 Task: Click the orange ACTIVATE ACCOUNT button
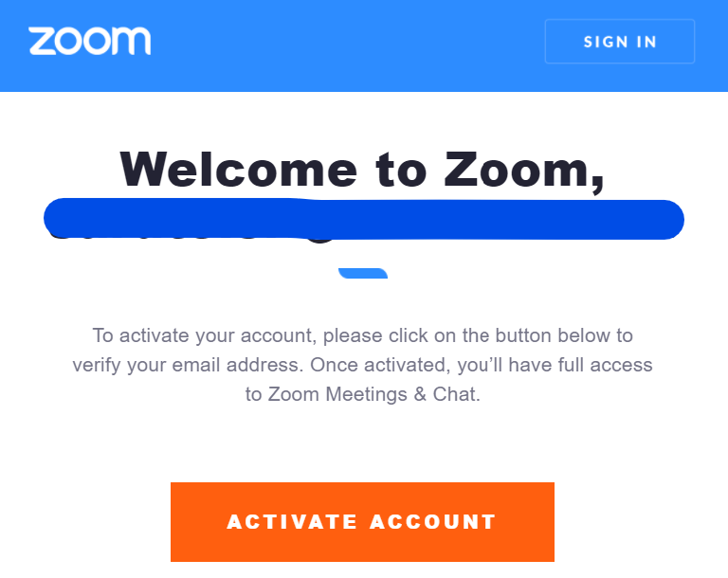362,522
